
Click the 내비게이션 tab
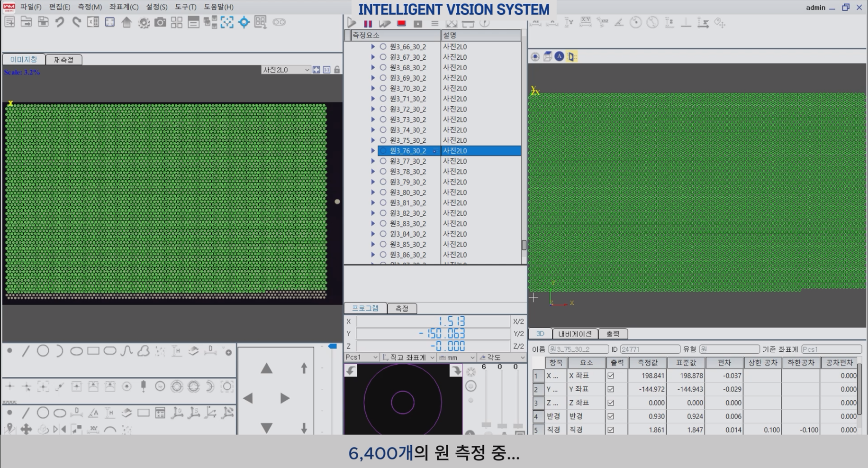pos(575,334)
